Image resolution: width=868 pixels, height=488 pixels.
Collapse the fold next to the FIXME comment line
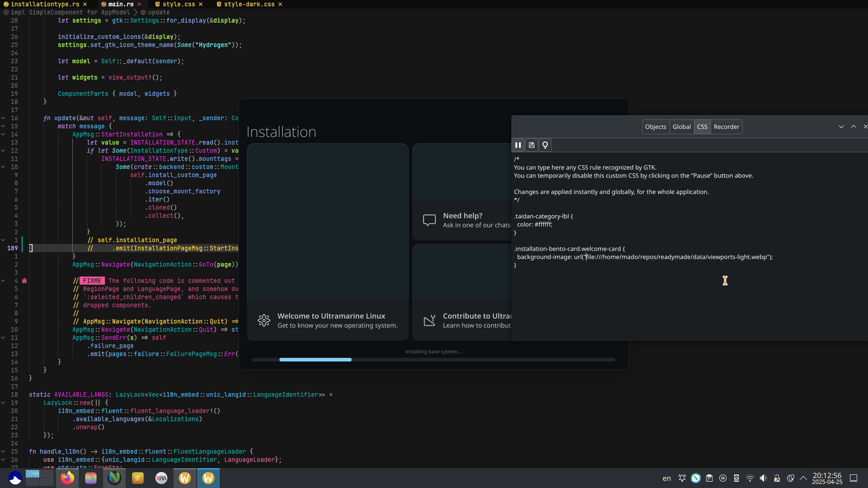pyautogui.click(x=3, y=281)
